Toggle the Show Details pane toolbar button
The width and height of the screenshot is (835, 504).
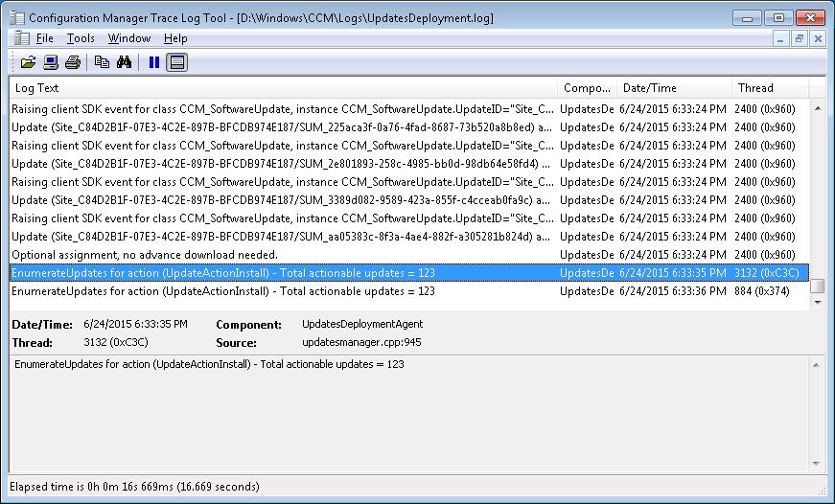[177, 62]
